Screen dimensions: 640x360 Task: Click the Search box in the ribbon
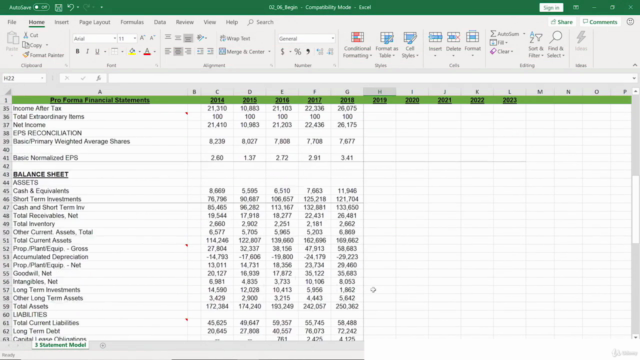pos(261,22)
